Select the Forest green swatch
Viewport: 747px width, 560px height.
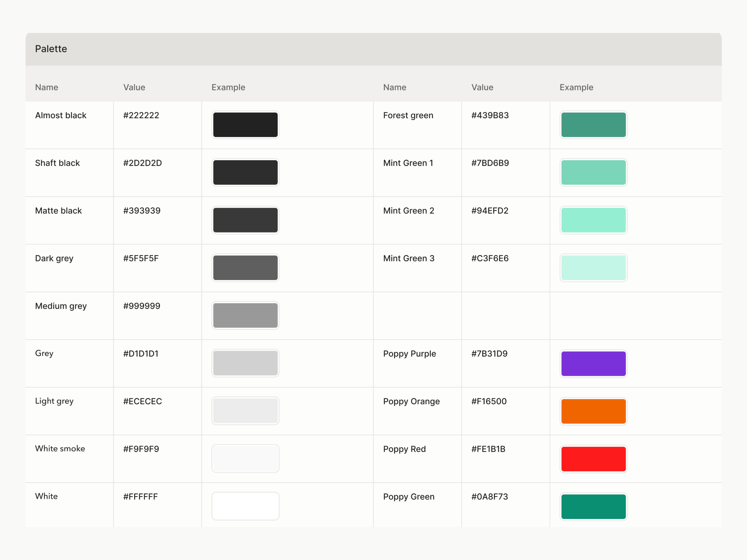pyautogui.click(x=593, y=125)
